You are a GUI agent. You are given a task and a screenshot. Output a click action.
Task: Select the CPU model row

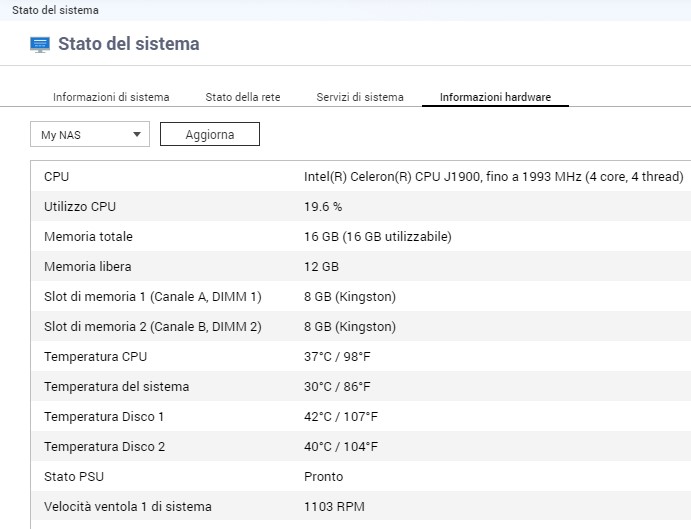click(x=360, y=176)
